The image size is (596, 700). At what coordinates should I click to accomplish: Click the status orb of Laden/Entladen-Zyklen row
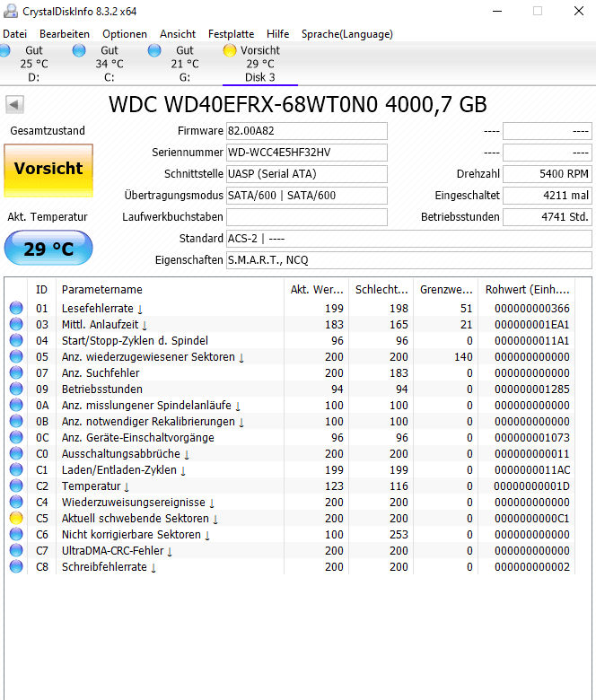(16, 469)
